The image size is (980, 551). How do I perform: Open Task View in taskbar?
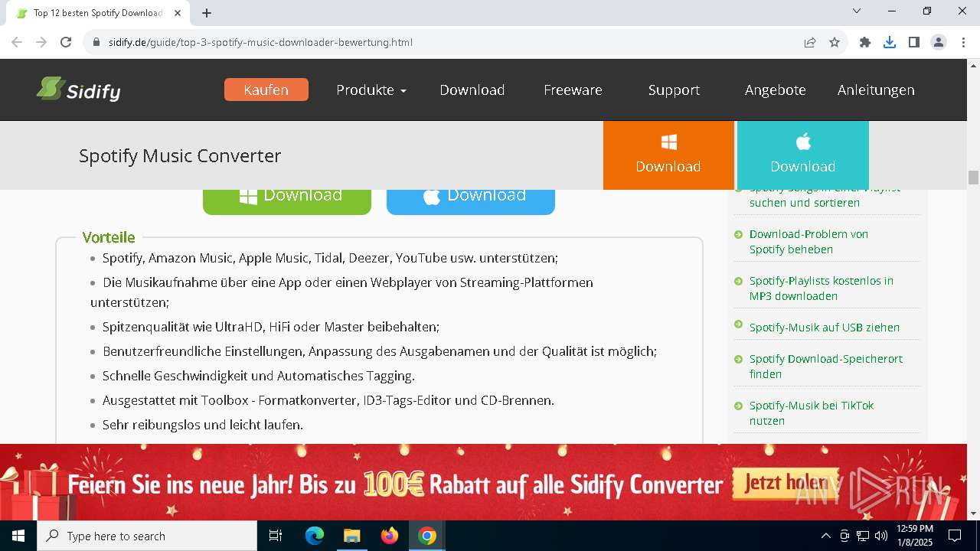(276, 536)
